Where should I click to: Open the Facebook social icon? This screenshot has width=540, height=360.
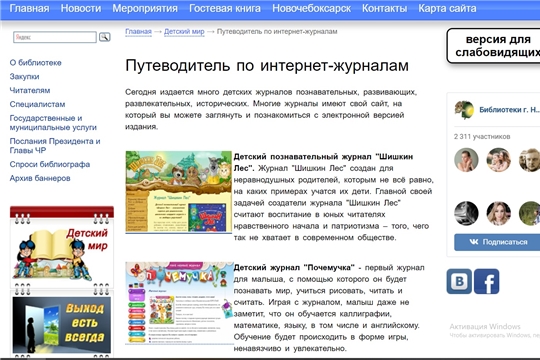(486, 281)
